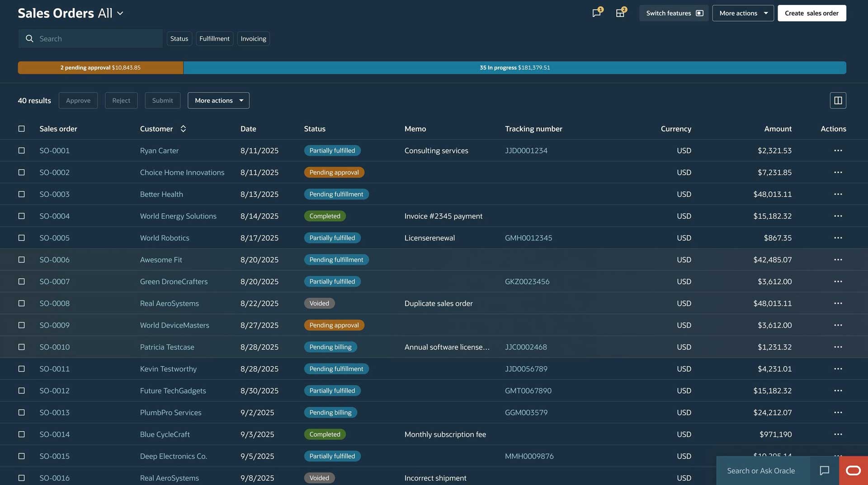868x485 pixels.
Task: Open the messages icon with notification badge
Action: [596, 13]
